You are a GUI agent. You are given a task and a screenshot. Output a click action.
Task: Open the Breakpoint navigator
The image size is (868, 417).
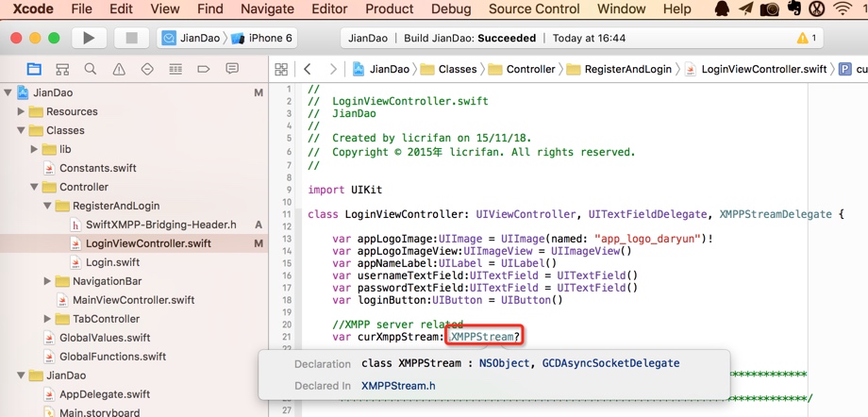[x=204, y=69]
